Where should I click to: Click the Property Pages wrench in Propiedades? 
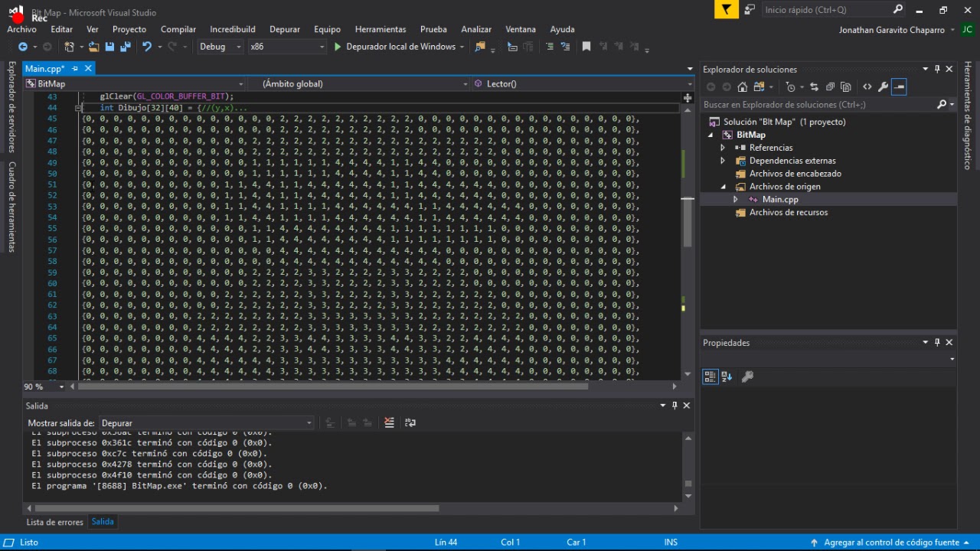[748, 377]
